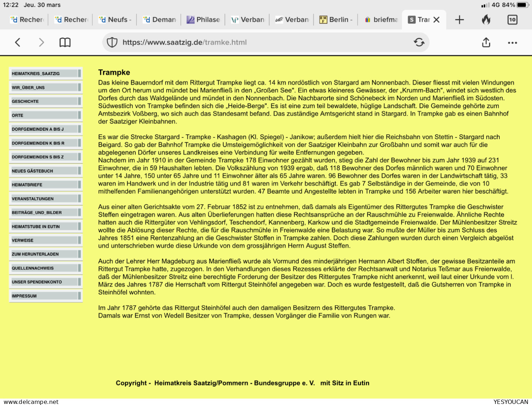
Task: Add a new tab with plus
Action: point(459,20)
